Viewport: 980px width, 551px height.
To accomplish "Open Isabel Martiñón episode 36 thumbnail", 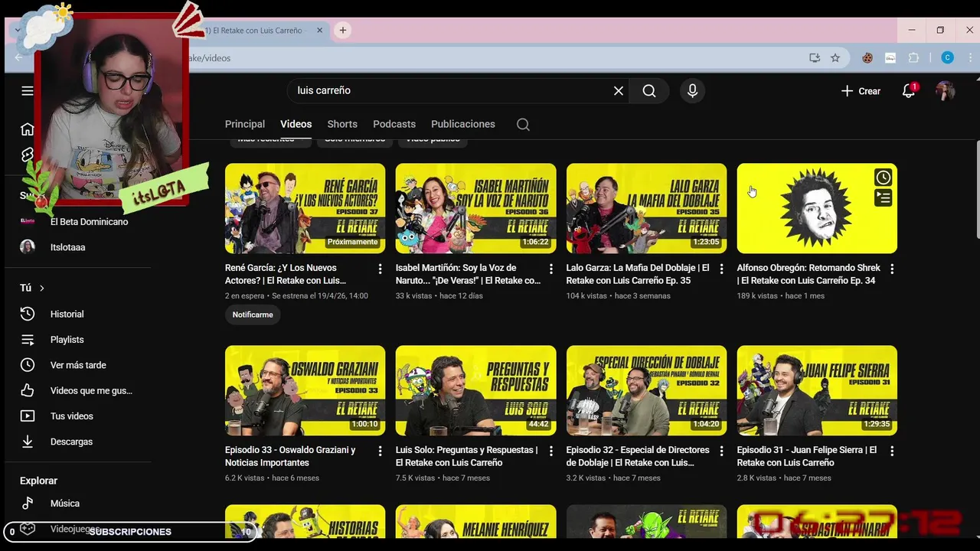I will (476, 208).
